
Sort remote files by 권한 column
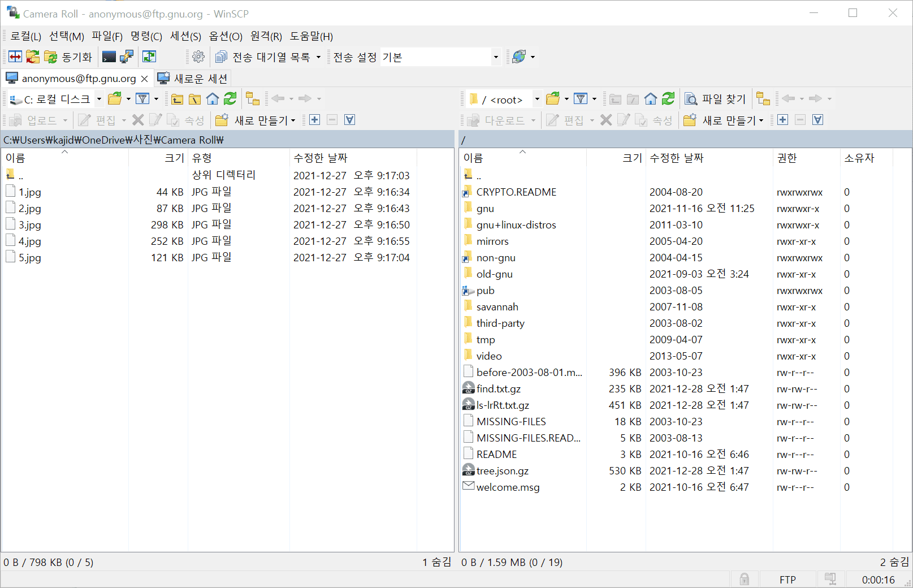[806, 158]
